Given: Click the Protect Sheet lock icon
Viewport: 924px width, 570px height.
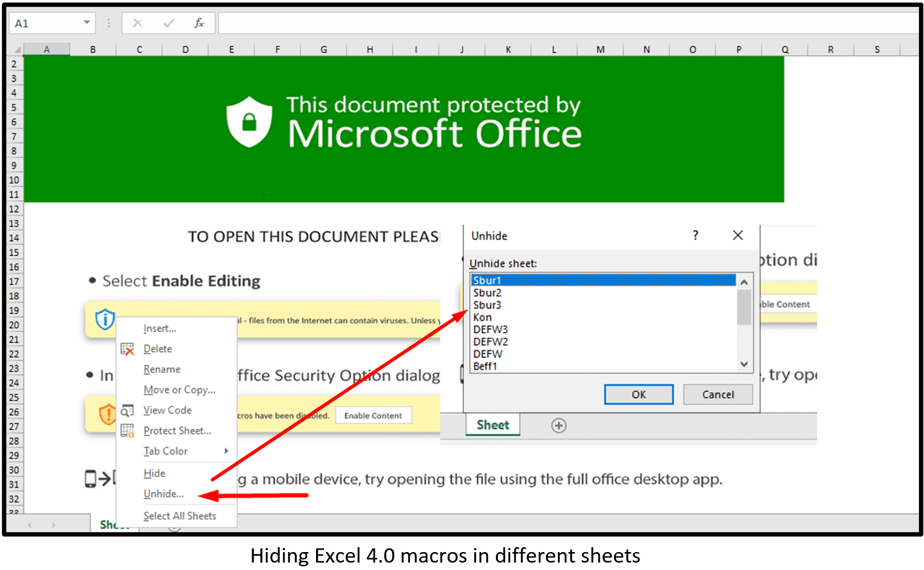Looking at the screenshot, I should point(127,431).
